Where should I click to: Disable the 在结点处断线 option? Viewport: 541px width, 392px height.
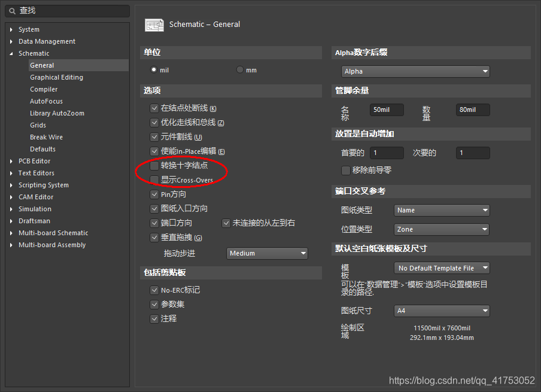(x=154, y=108)
